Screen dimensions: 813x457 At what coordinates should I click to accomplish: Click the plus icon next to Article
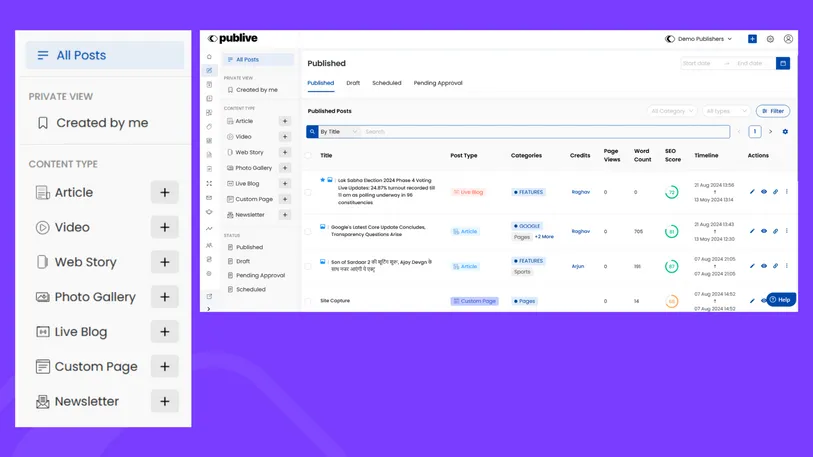click(x=164, y=192)
